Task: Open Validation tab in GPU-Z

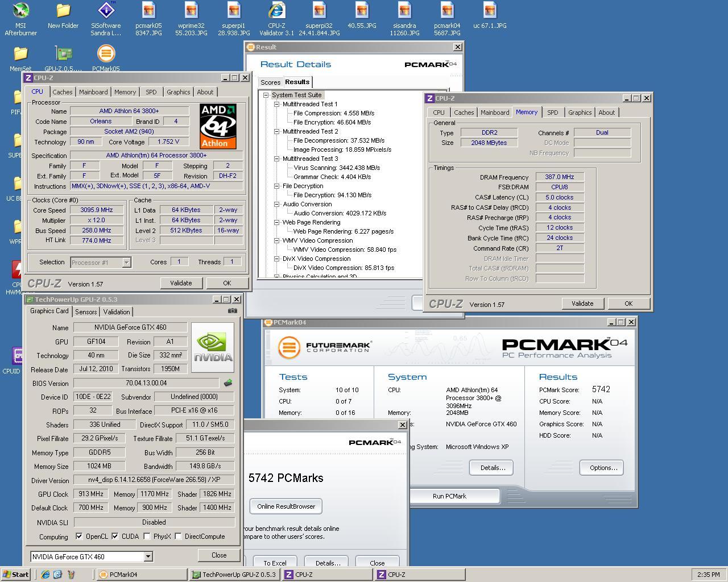Action: [x=117, y=312]
